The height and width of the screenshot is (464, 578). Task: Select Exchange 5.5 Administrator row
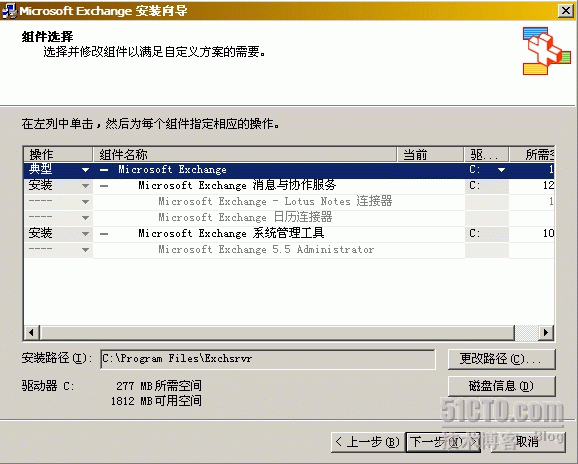click(x=289, y=250)
